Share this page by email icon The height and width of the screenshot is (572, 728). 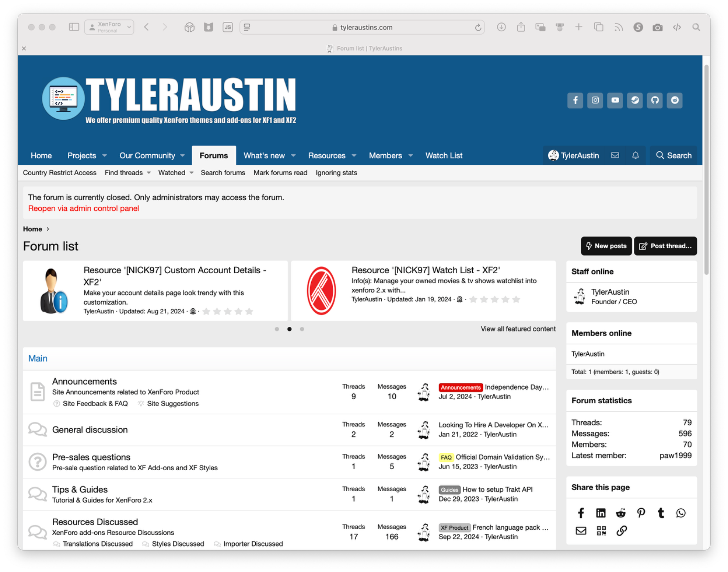coord(581,531)
